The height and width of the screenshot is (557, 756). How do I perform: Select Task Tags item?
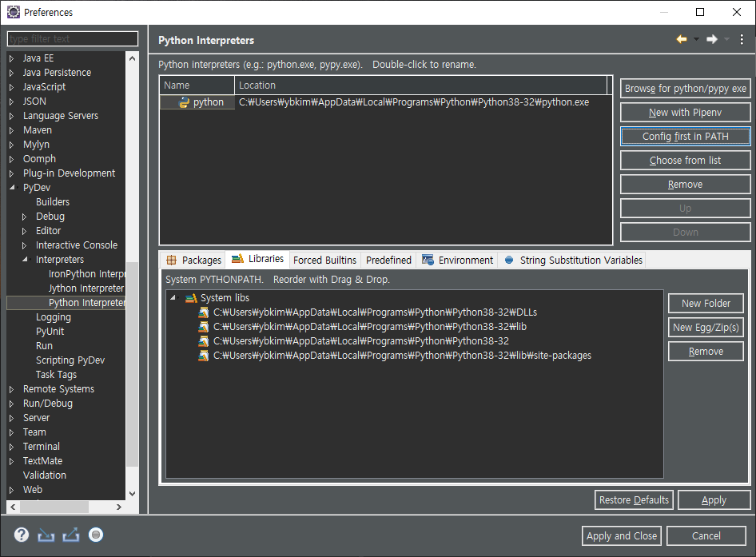point(57,375)
